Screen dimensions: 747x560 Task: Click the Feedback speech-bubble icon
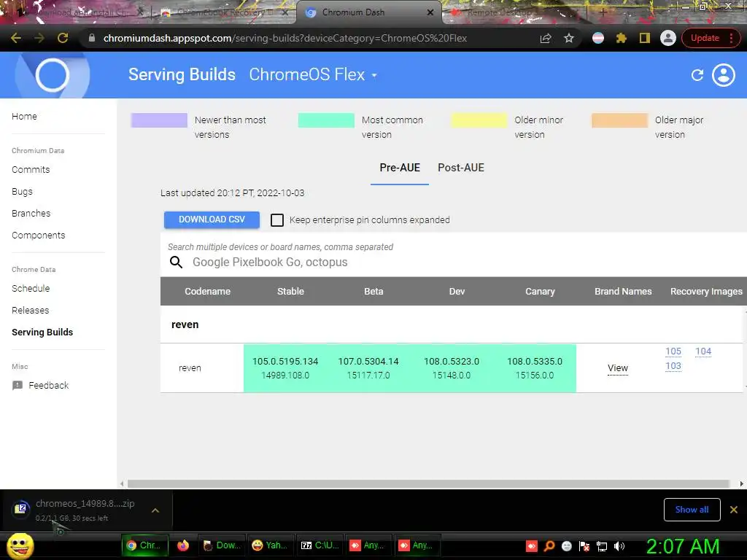pyautogui.click(x=18, y=385)
